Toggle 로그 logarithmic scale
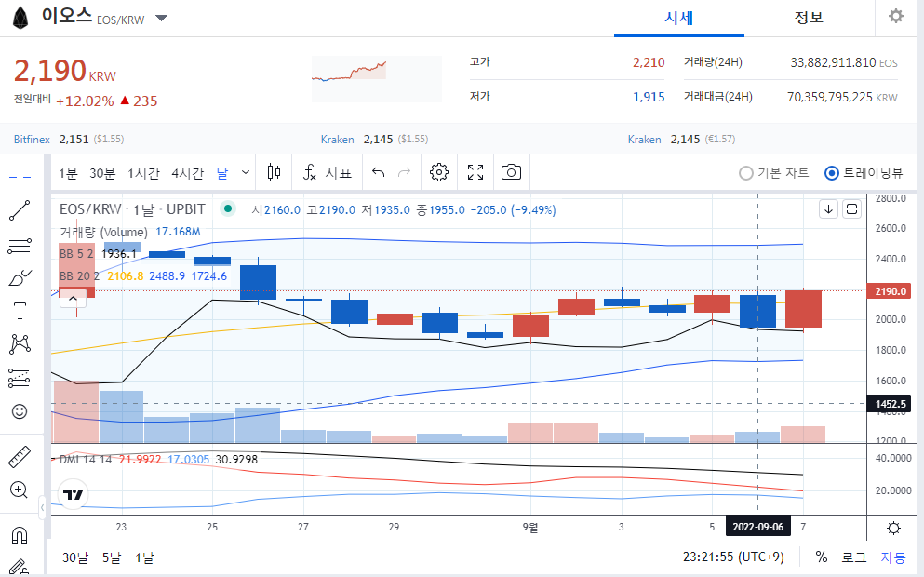 [x=854, y=557]
